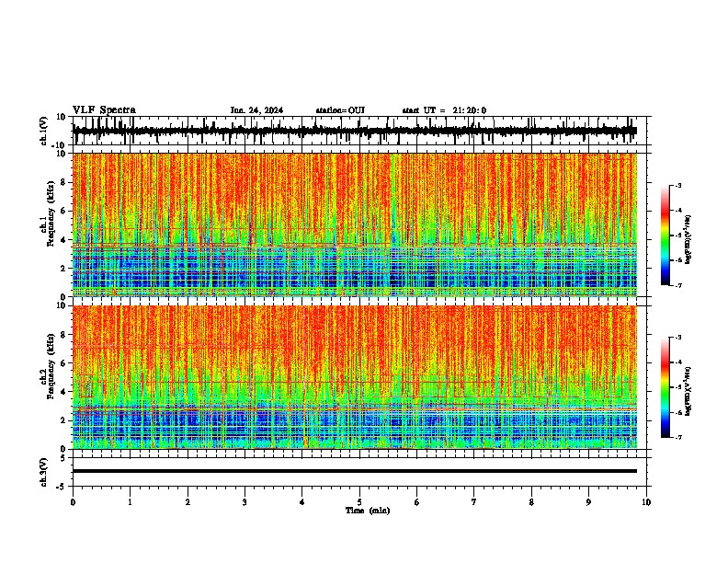The image size is (728, 563).
Task: Click the "ch.3(V)" axis label
Action: coord(44,472)
